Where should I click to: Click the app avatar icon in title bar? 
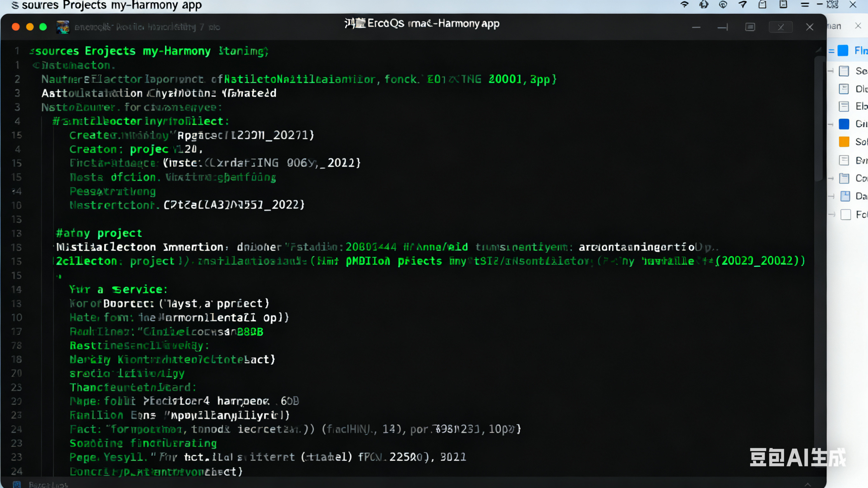coord(63,27)
